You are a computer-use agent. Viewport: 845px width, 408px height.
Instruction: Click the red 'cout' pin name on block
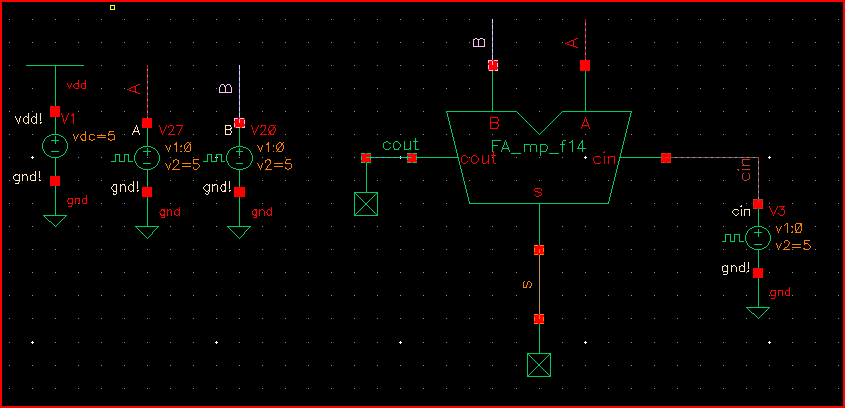[x=478, y=160]
